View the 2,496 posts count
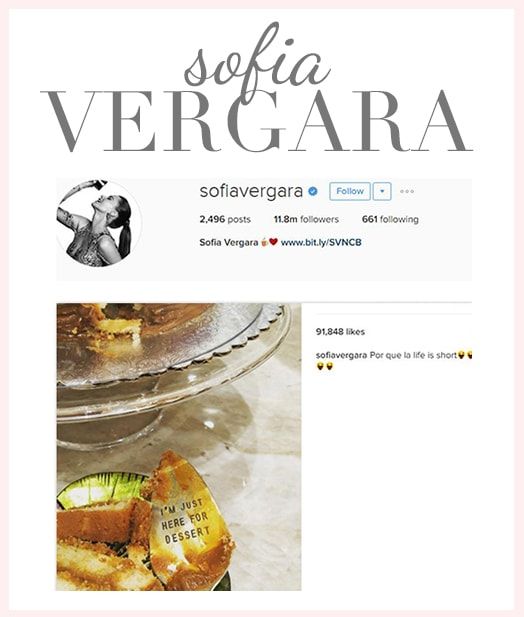The height and width of the screenshot is (617, 524). point(225,219)
